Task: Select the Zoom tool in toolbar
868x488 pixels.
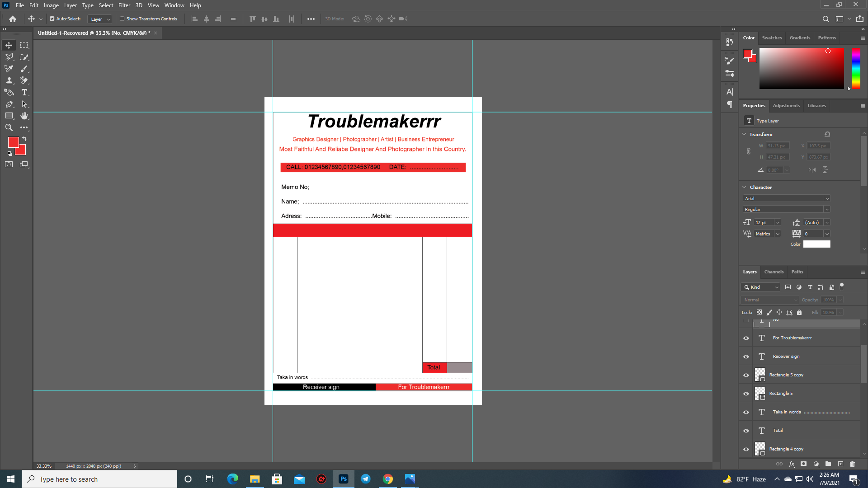Action: 9,127
